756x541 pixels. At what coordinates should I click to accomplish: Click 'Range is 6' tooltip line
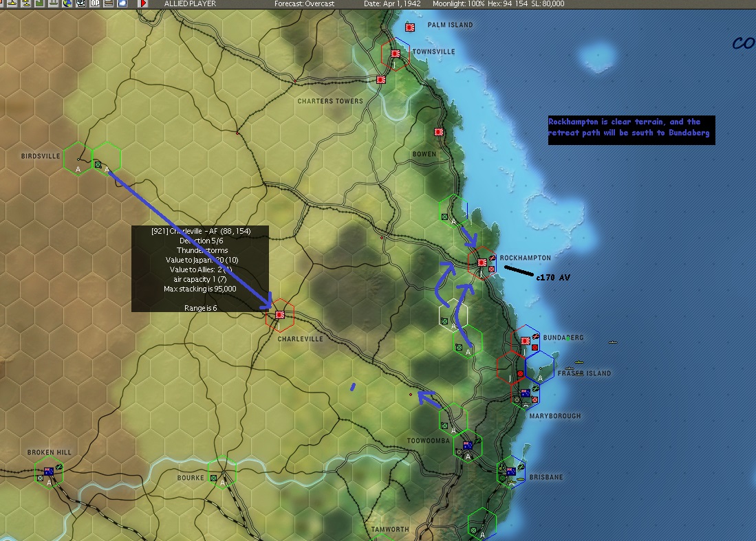coord(201,308)
